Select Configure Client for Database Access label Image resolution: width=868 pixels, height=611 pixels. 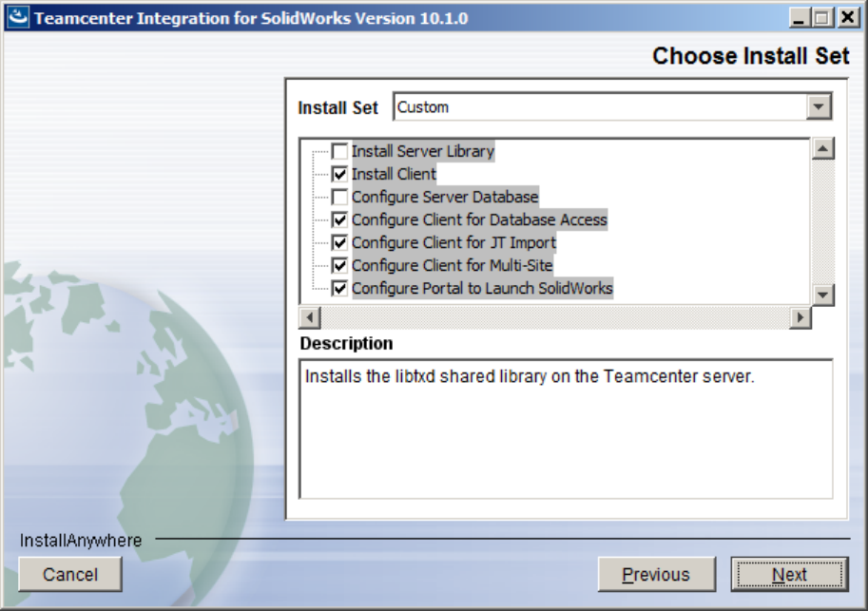[x=479, y=220]
